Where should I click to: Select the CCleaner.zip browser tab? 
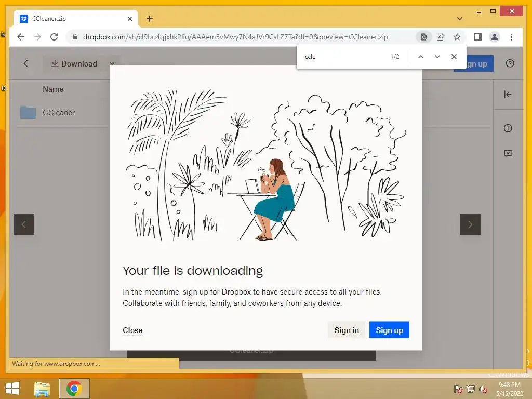coord(76,19)
